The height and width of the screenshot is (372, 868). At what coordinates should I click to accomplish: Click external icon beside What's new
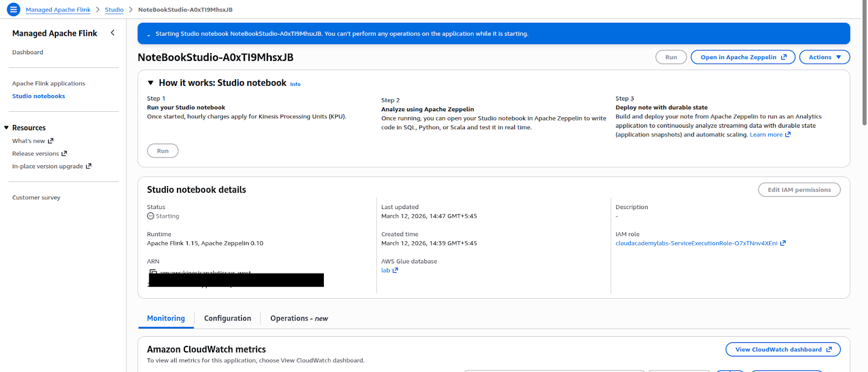pos(51,141)
